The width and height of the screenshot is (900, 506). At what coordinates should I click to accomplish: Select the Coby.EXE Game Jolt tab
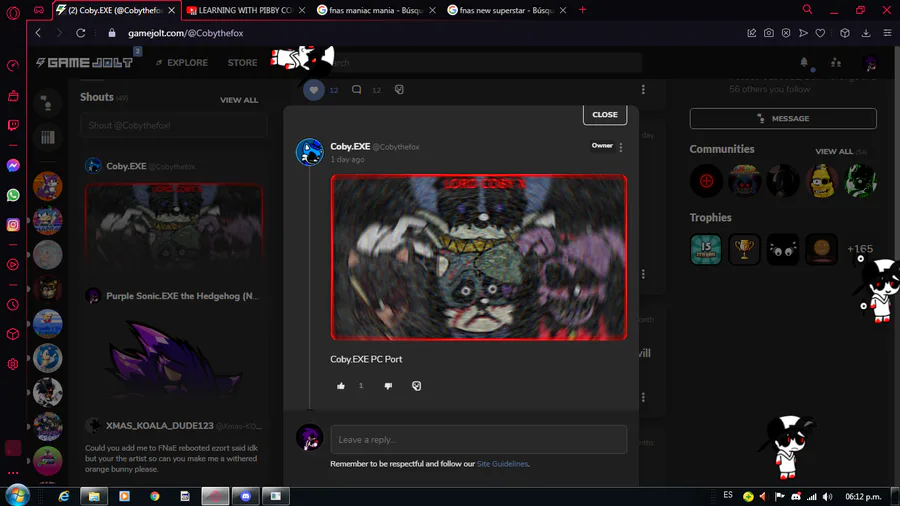(x=115, y=10)
